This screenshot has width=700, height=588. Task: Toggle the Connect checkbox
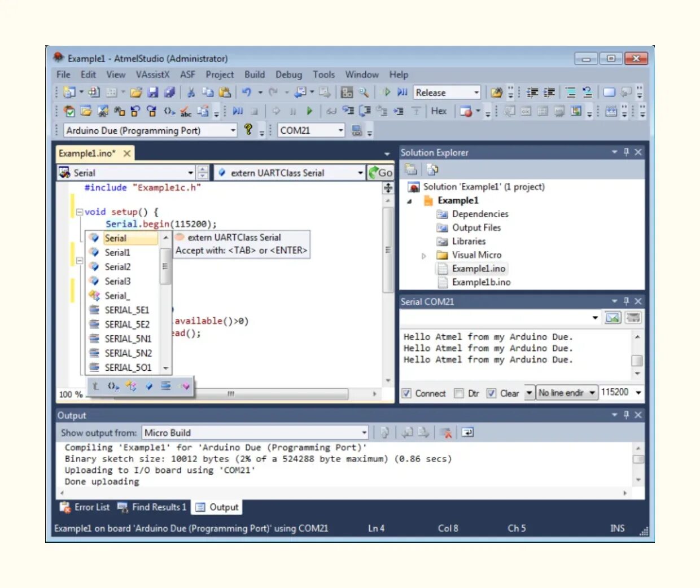point(406,393)
